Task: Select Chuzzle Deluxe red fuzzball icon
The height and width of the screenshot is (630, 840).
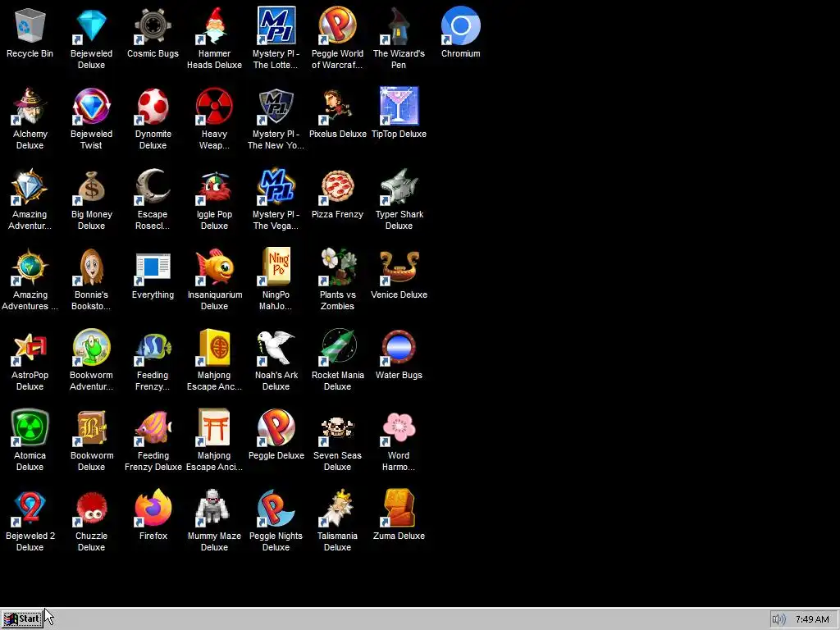Action: [92, 508]
